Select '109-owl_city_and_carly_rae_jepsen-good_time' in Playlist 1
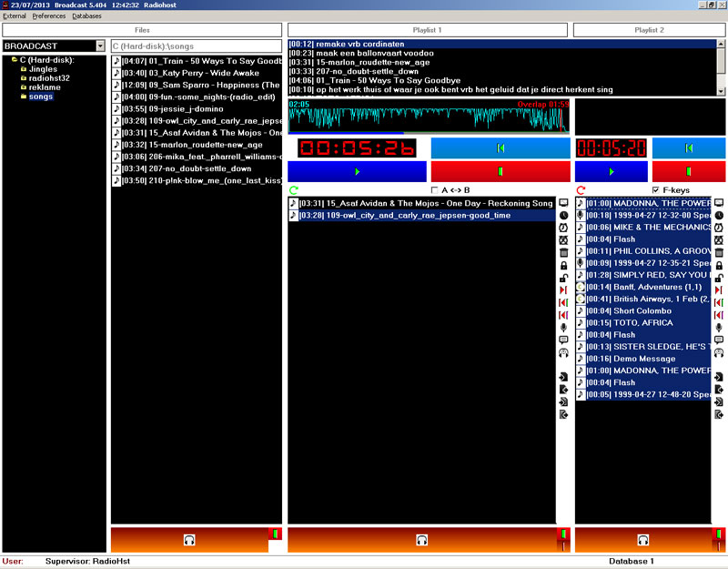 [x=421, y=216]
